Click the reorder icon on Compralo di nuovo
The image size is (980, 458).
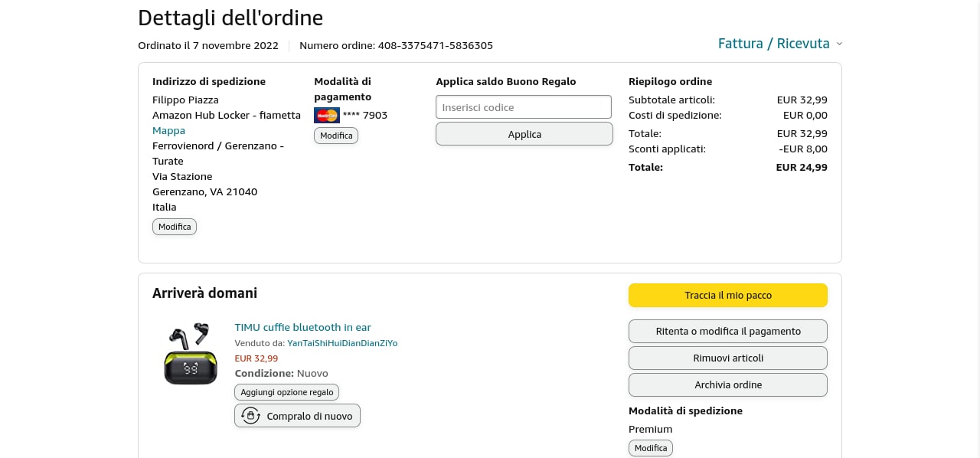250,416
